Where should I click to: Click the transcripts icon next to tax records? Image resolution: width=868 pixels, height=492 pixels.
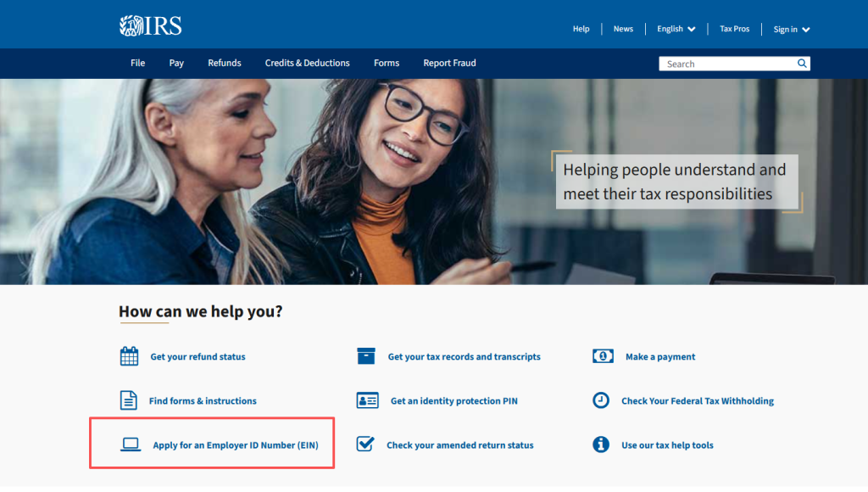[x=366, y=355]
